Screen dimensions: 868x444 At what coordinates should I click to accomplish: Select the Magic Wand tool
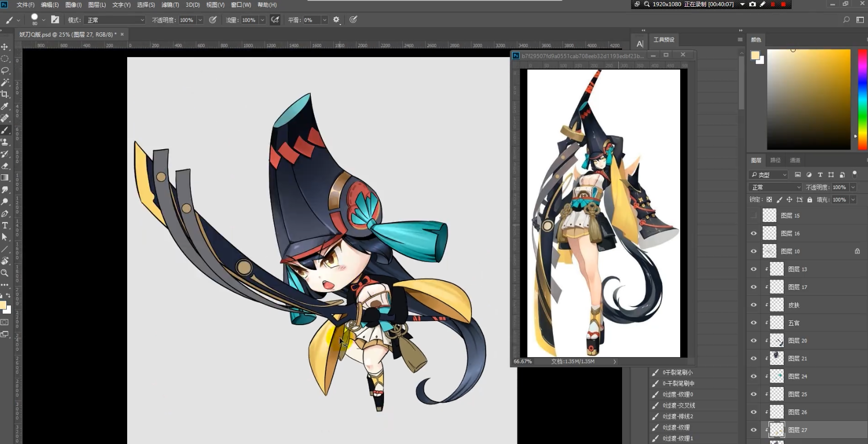[5, 83]
